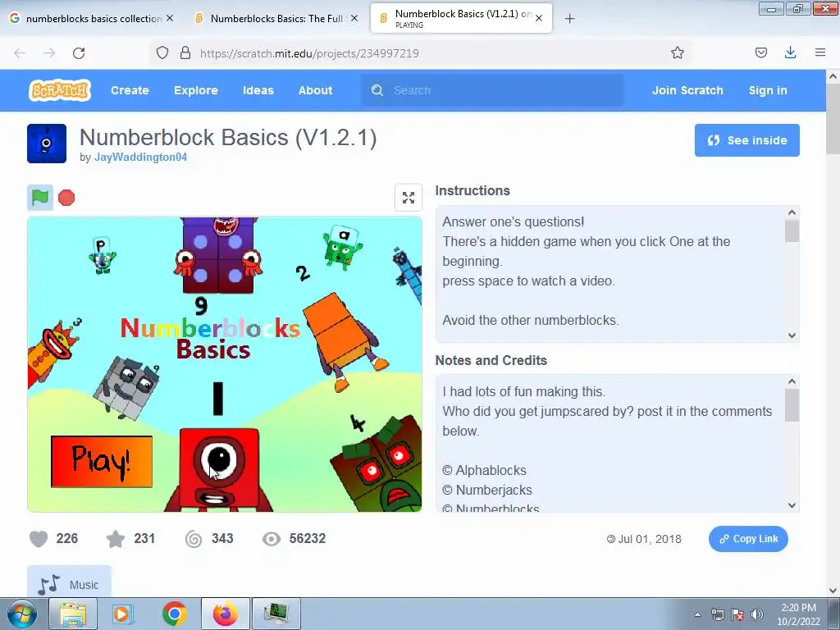Click the page scrollbar down arrow
This screenshot has height=630, width=840.
pyautogui.click(x=833, y=590)
